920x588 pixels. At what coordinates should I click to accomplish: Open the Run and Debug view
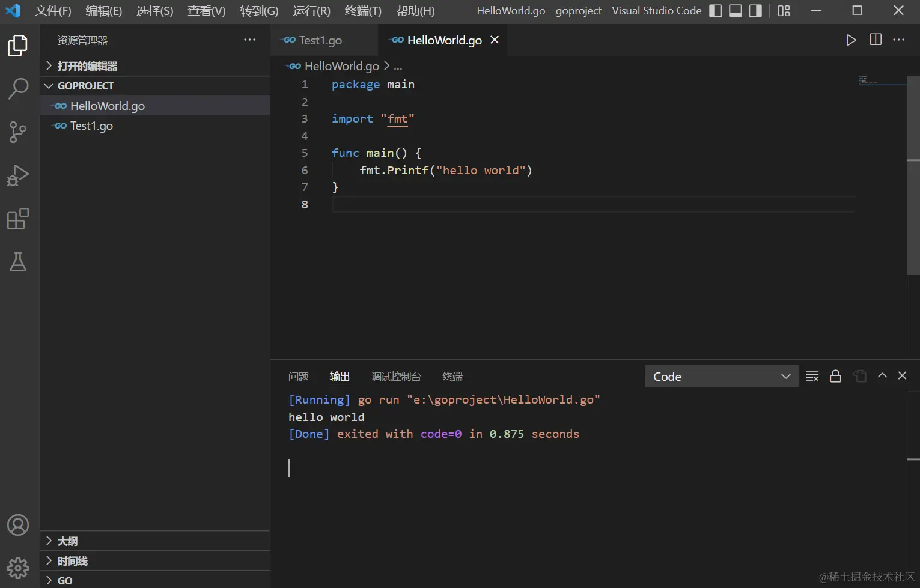[x=18, y=175]
